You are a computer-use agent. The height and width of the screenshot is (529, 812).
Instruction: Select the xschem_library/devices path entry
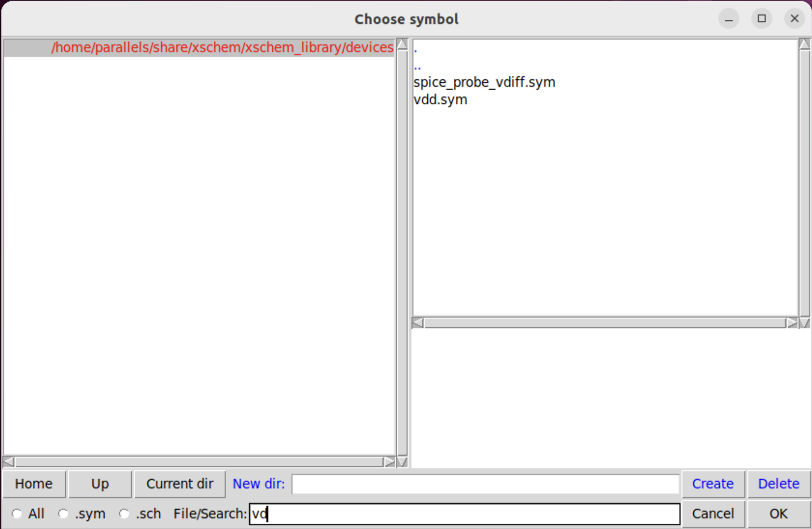point(199,48)
